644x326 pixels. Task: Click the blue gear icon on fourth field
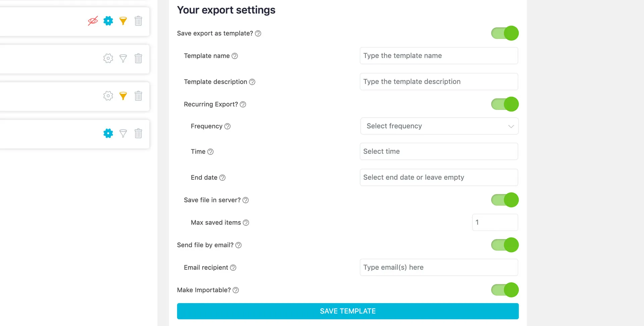click(x=108, y=133)
